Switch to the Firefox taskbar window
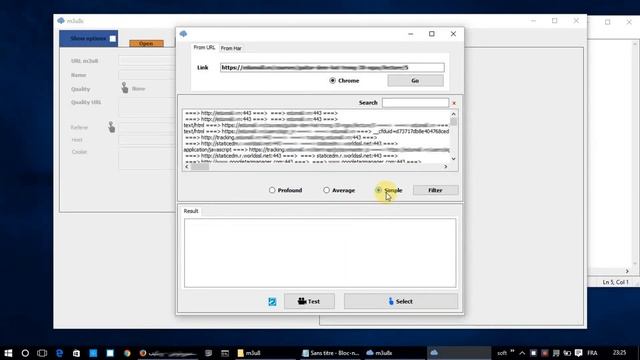The height and width of the screenshot is (360, 640). (x=168, y=353)
